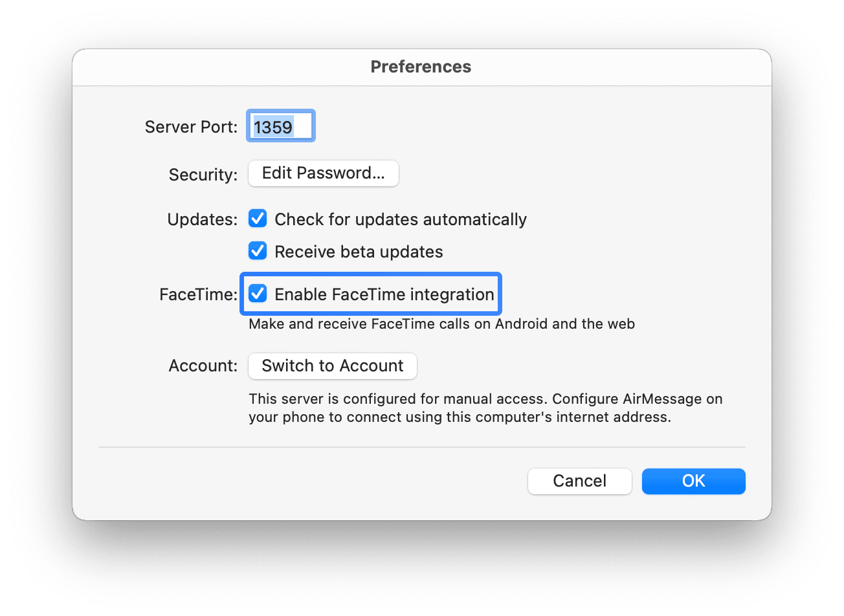Open the Edit Password dialog

(323, 173)
